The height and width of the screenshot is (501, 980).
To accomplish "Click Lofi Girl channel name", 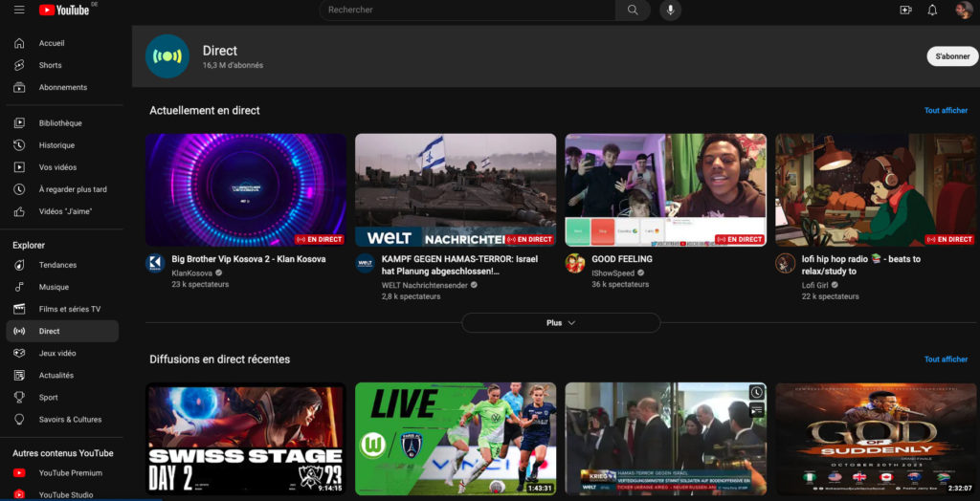I will point(815,285).
